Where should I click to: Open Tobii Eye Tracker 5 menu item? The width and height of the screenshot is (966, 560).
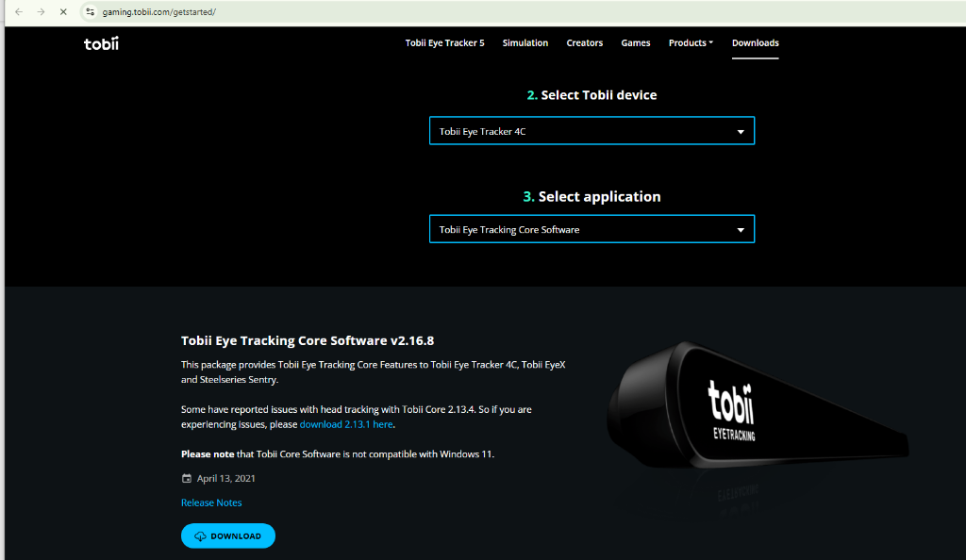pyautogui.click(x=445, y=43)
